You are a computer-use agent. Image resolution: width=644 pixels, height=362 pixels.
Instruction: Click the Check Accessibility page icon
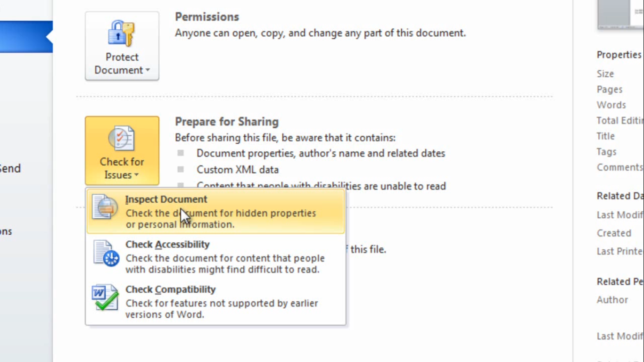pyautogui.click(x=106, y=253)
